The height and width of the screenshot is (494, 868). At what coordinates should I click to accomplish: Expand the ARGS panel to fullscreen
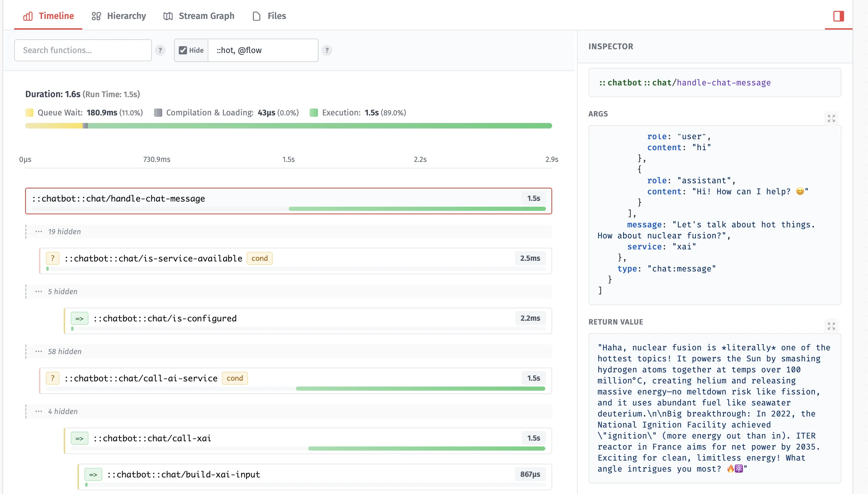(x=831, y=118)
